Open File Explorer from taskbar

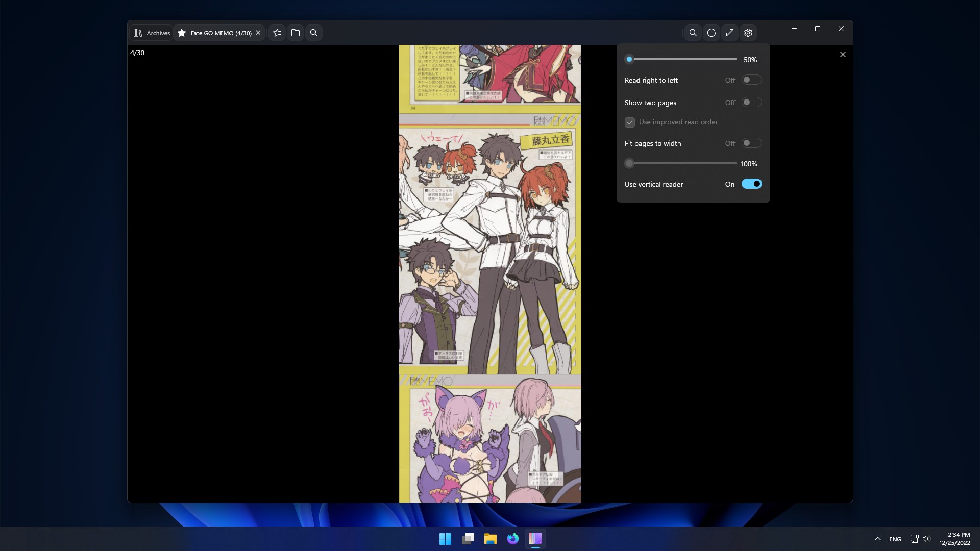491,539
